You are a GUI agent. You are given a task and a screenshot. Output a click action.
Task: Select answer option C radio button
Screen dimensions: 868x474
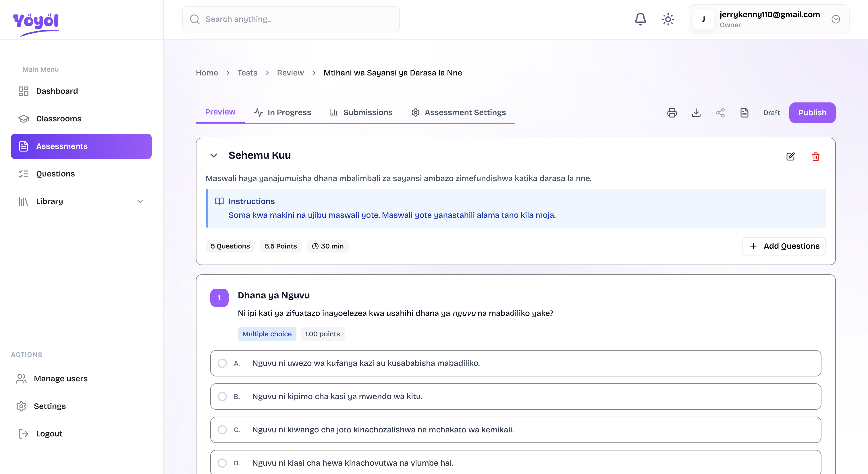coord(222,430)
